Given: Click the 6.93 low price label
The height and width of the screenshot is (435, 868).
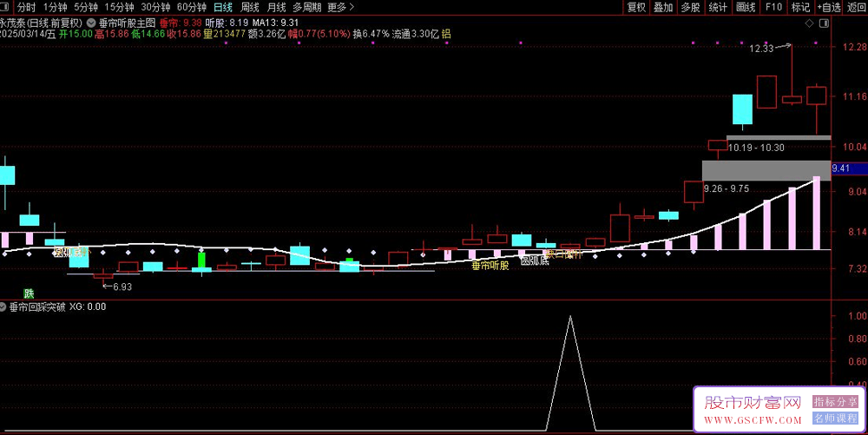Looking at the screenshot, I should tap(122, 287).
